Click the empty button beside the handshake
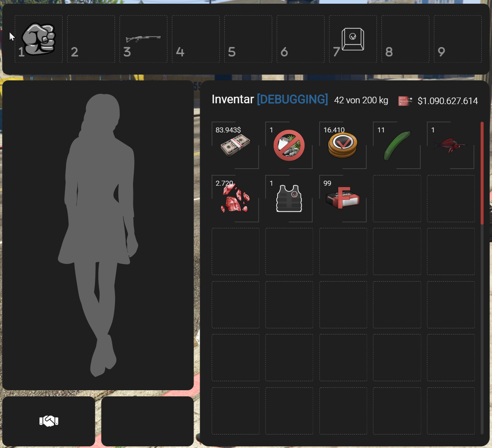492x448 pixels. [x=147, y=421]
